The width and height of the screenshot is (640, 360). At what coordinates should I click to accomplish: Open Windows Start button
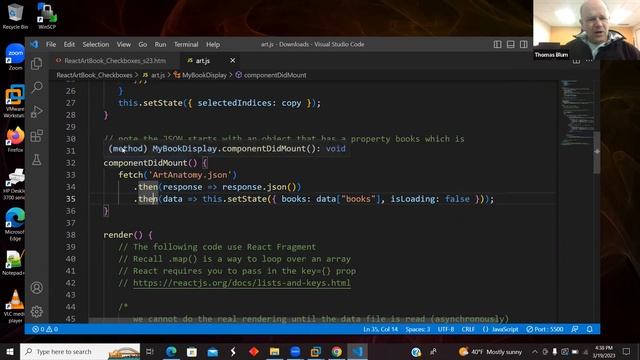(9, 351)
